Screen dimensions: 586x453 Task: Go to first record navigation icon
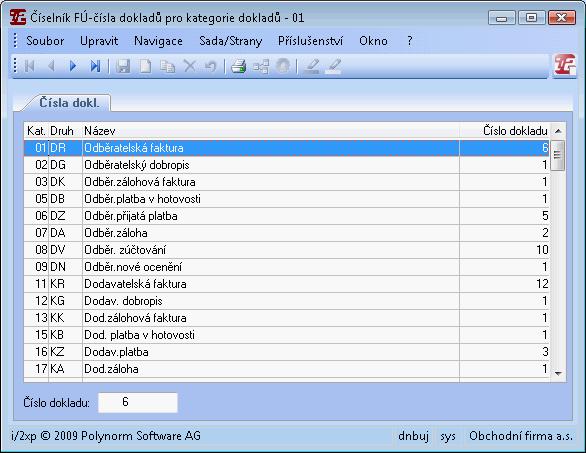click(x=30, y=67)
